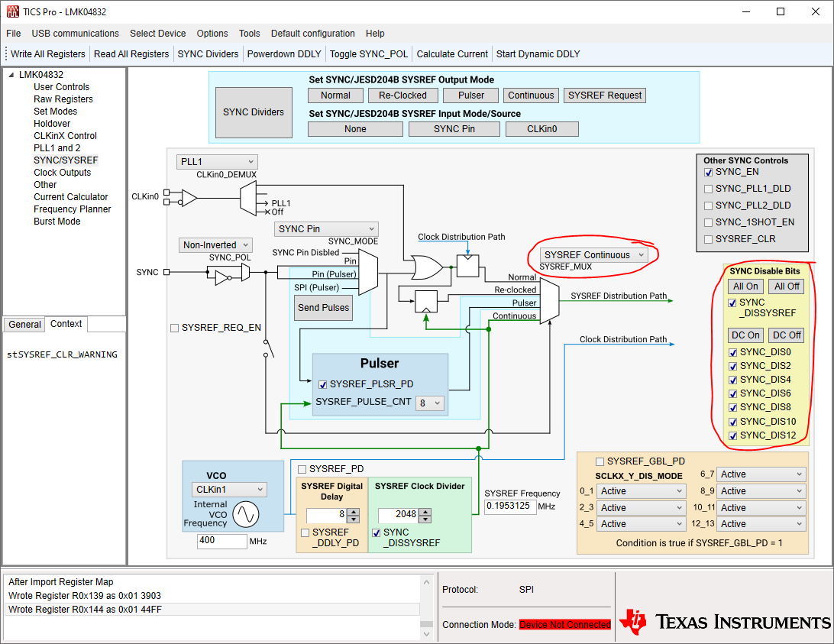The image size is (834, 644).
Task: Open the Tools menu
Action: (250, 34)
